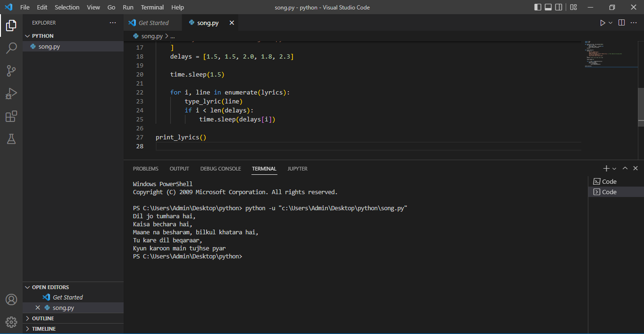The width and height of the screenshot is (644, 334).
Task: Open the Source Control view
Action: pyautogui.click(x=11, y=71)
